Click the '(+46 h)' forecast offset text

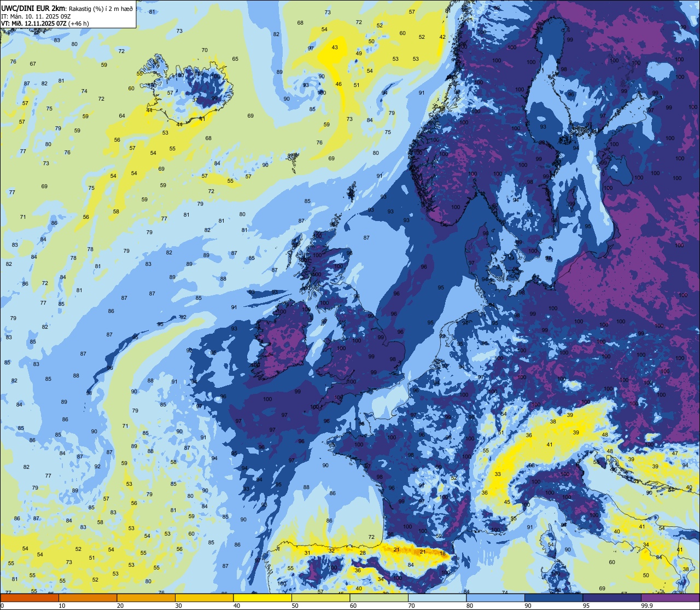coord(79,24)
